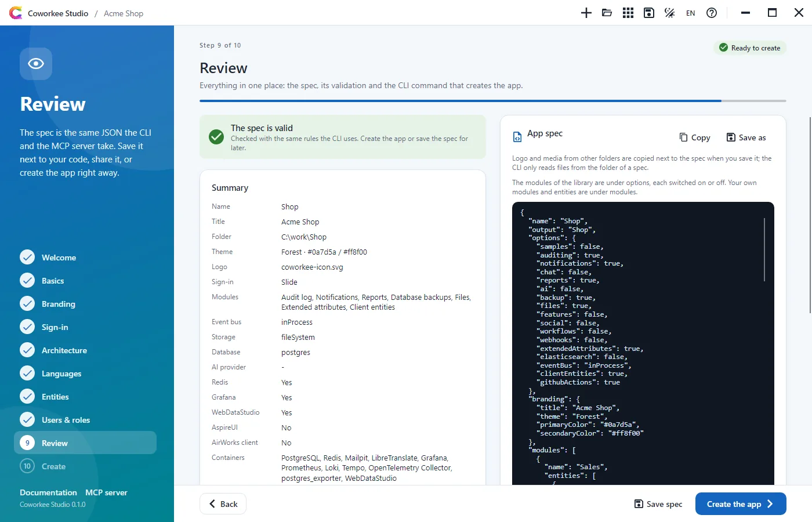Click the Ready to create badge
Viewport: 812px width, 522px height.
750,48
